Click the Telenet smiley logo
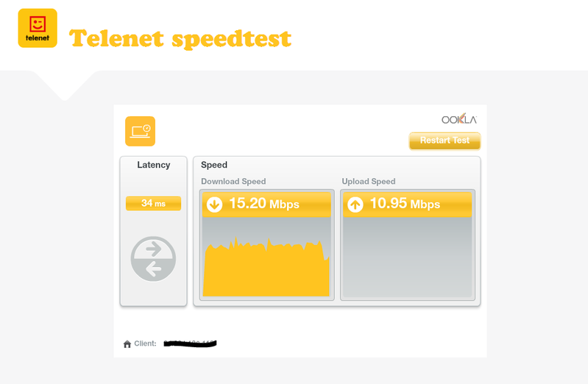588x384 pixels. point(38,28)
